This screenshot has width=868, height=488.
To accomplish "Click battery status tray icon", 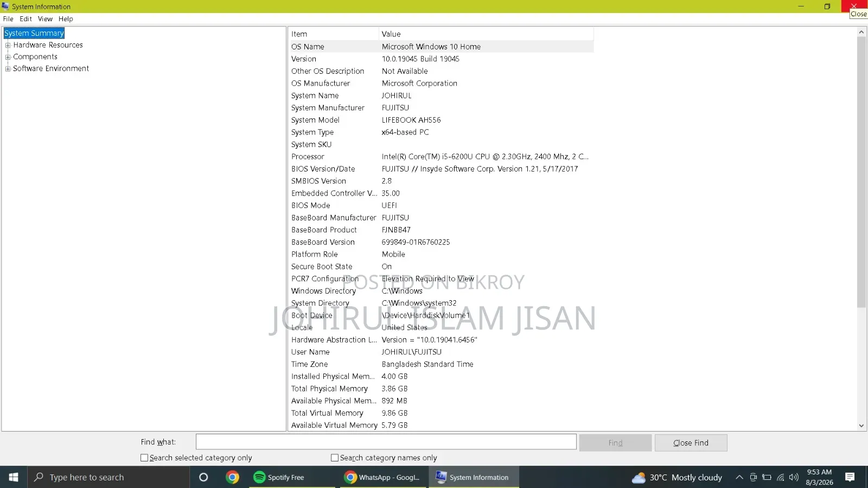I will tap(767, 477).
